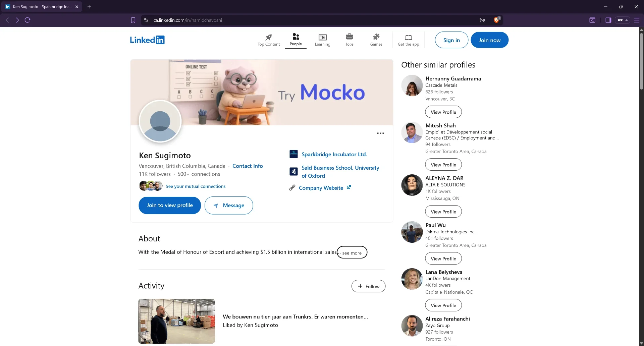Click Ken Sugimoto's profile avatar
The width and height of the screenshot is (644, 346).
pyautogui.click(x=160, y=121)
